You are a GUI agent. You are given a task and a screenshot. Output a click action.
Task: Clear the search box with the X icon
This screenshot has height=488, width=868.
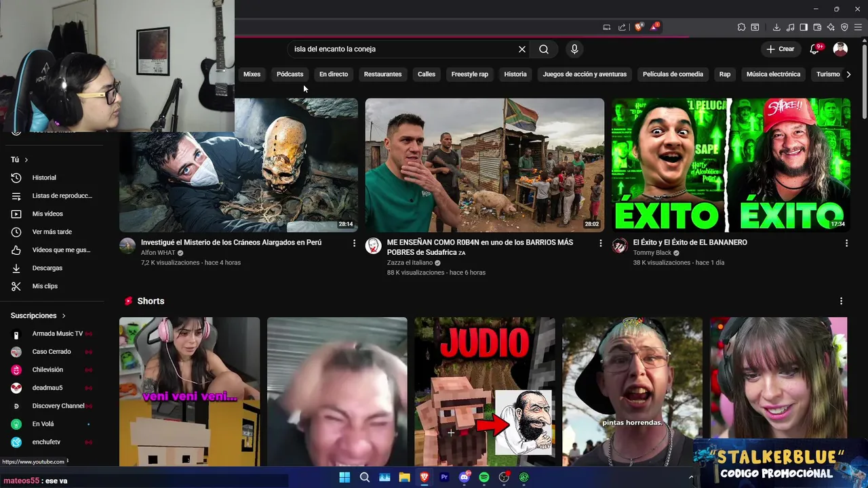pos(522,49)
